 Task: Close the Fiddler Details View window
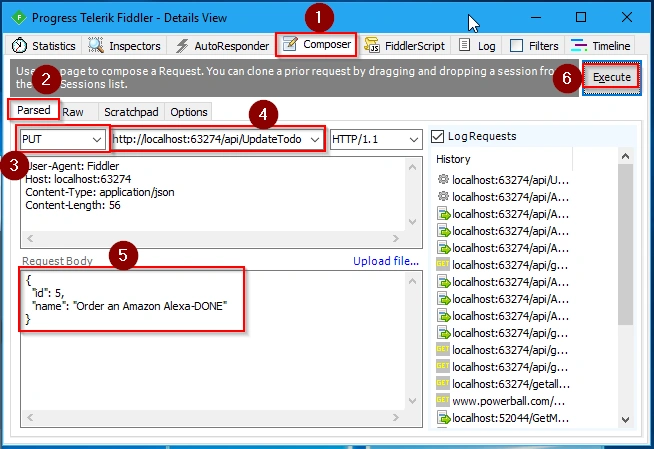tap(626, 18)
